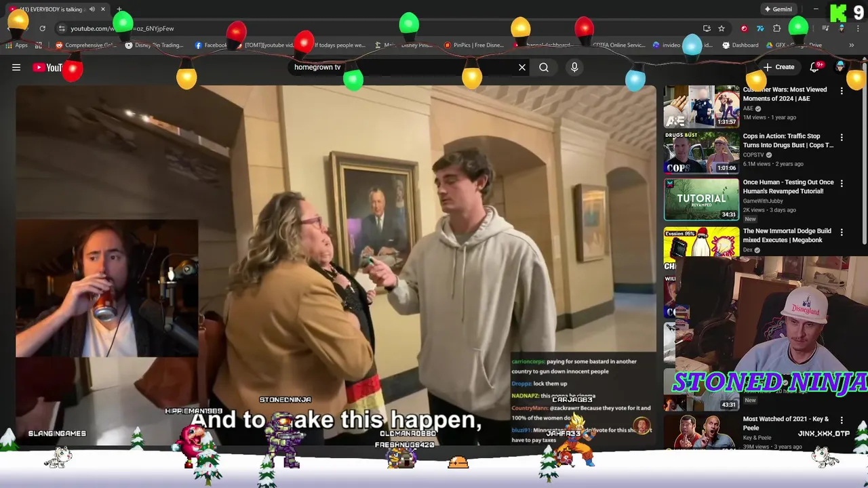Visit COPSTV channel name
The height and width of the screenshot is (488, 868).
tap(753, 155)
